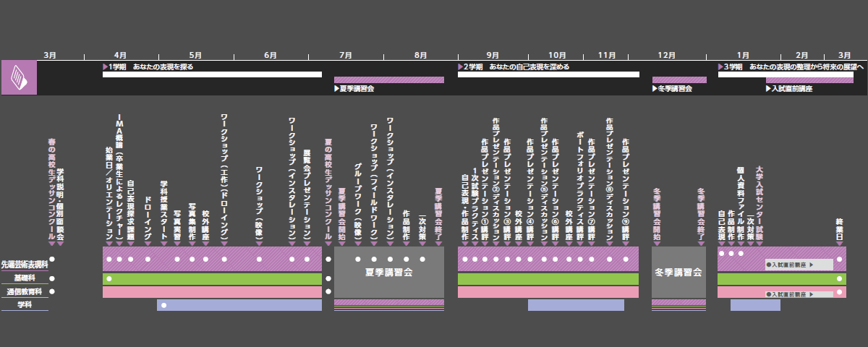Click the 夏季講習会終了 event label
Image resolution: width=868 pixels, height=347 pixels.
(438, 215)
